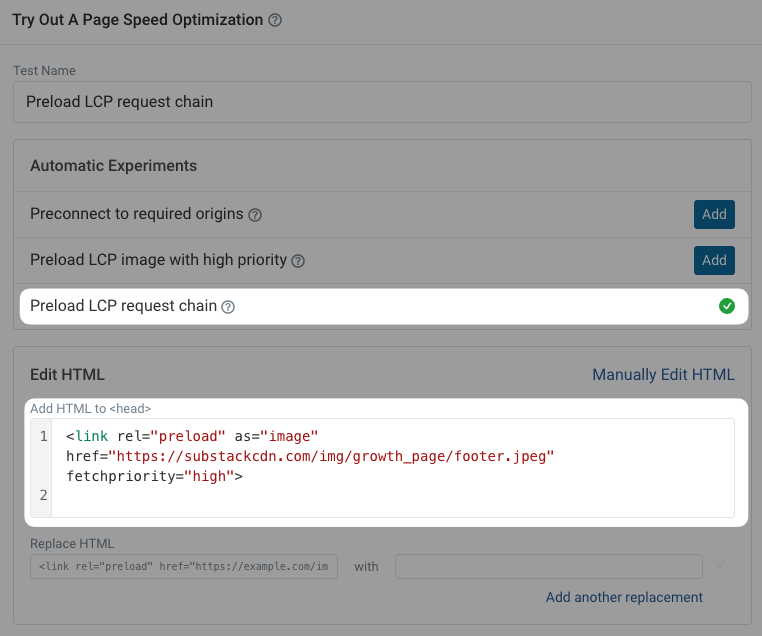Open help for Preload LCP image with high priority
Viewport: 762px width, 636px height.
tap(297, 261)
